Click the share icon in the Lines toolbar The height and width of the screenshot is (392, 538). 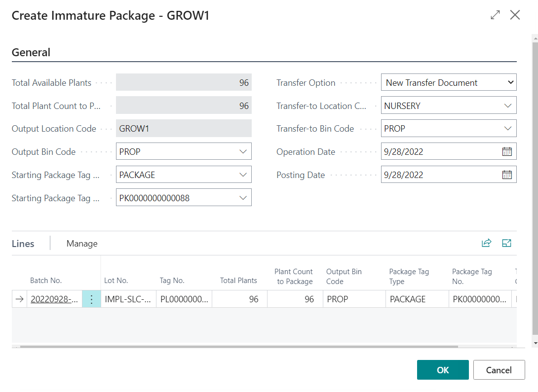(x=487, y=243)
